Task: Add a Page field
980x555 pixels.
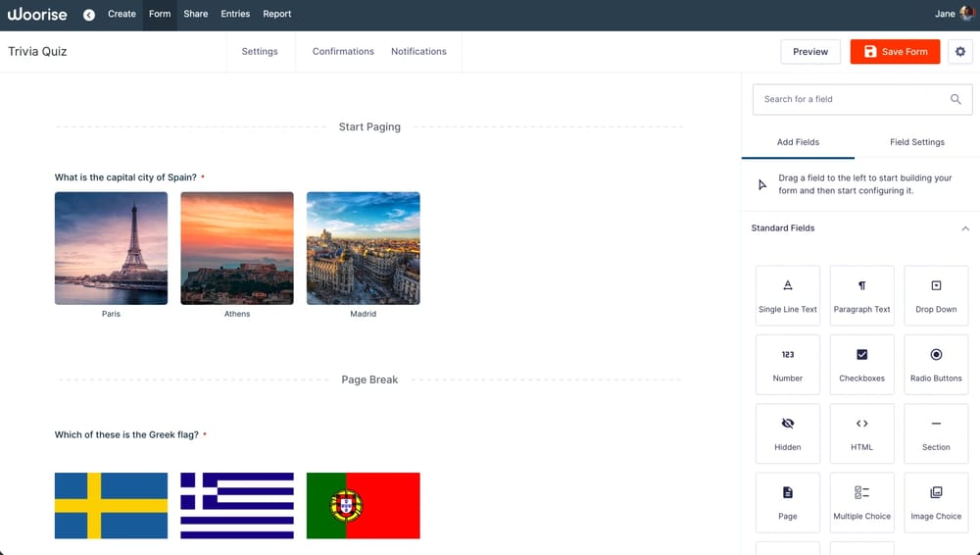Action: pyautogui.click(x=788, y=501)
